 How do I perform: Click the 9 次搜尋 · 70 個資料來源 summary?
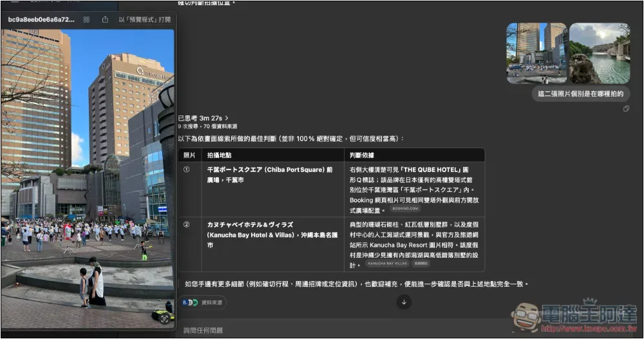click(207, 126)
